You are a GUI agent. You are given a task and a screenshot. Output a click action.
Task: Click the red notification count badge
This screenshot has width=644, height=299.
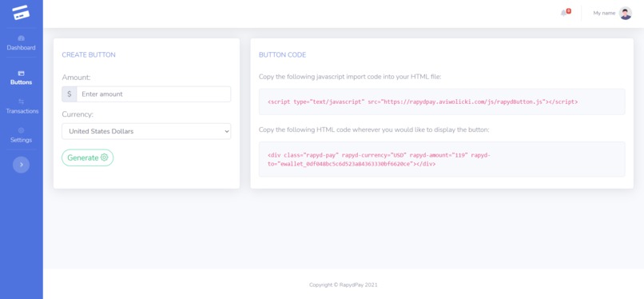tap(568, 11)
